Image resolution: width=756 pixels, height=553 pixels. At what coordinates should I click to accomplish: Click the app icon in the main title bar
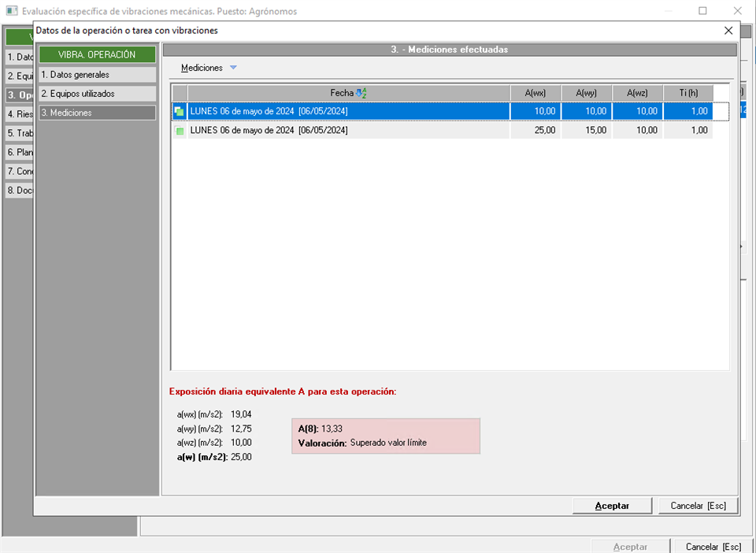[12, 11]
